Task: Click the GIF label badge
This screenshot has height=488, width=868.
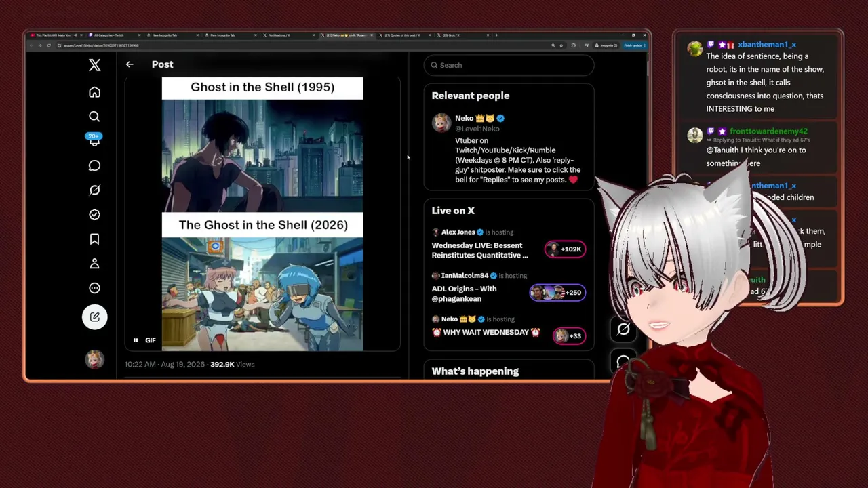Action: point(151,340)
